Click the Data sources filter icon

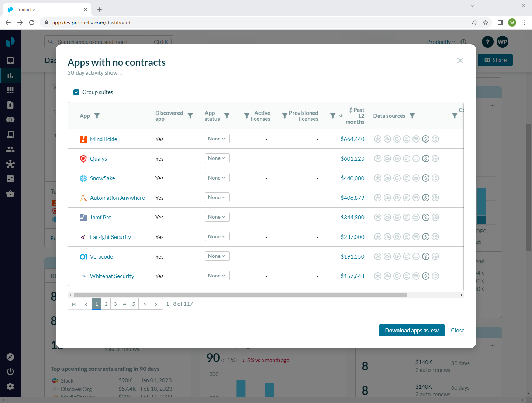click(412, 116)
